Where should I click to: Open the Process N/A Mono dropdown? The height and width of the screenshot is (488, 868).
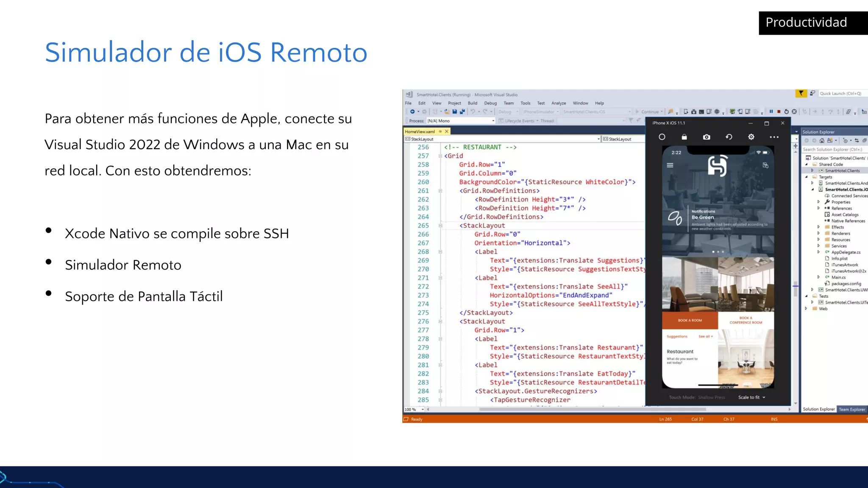pyautogui.click(x=460, y=121)
